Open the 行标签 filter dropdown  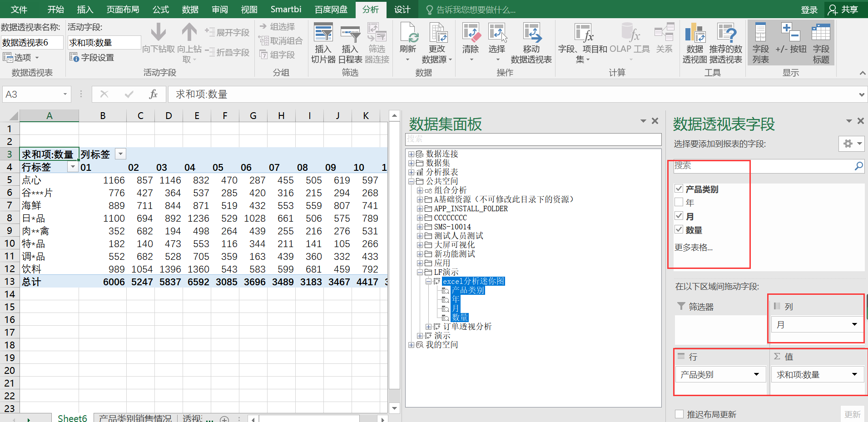[x=73, y=167]
